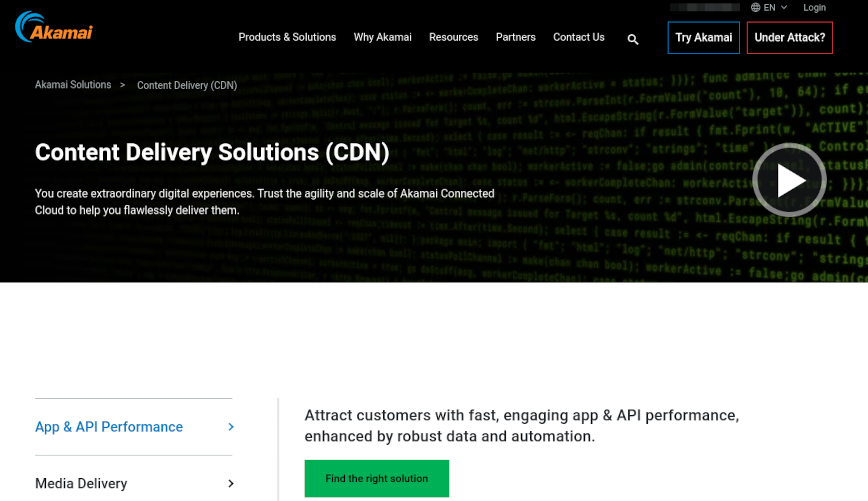The height and width of the screenshot is (501, 868).
Task: Click the Under Attack? button
Action: click(x=789, y=38)
